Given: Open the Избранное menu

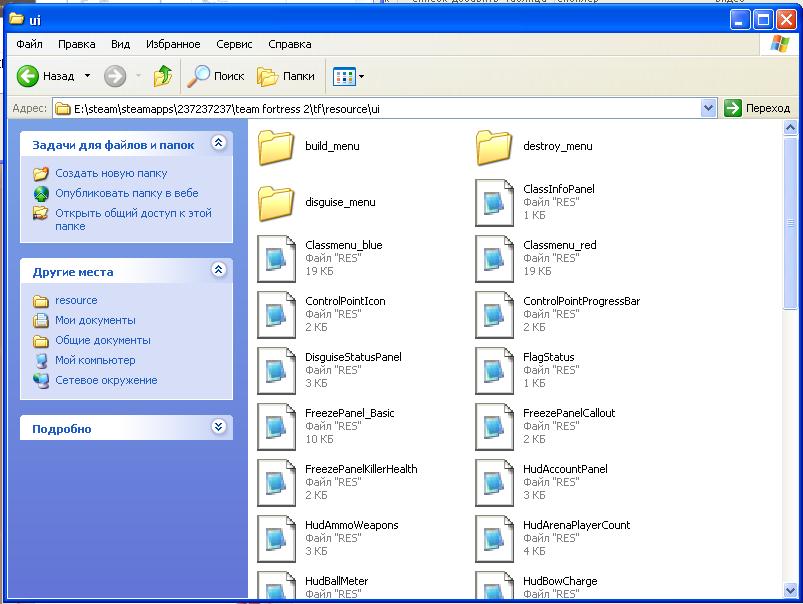Looking at the screenshot, I should tap(173, 44).
